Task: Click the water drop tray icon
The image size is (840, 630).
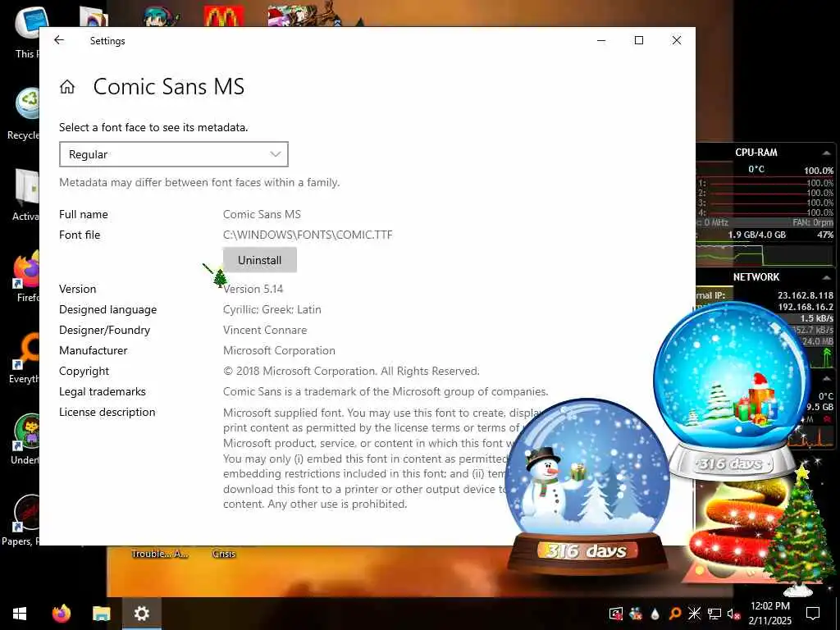Action: pyautogui.click(x=655, y=614)
